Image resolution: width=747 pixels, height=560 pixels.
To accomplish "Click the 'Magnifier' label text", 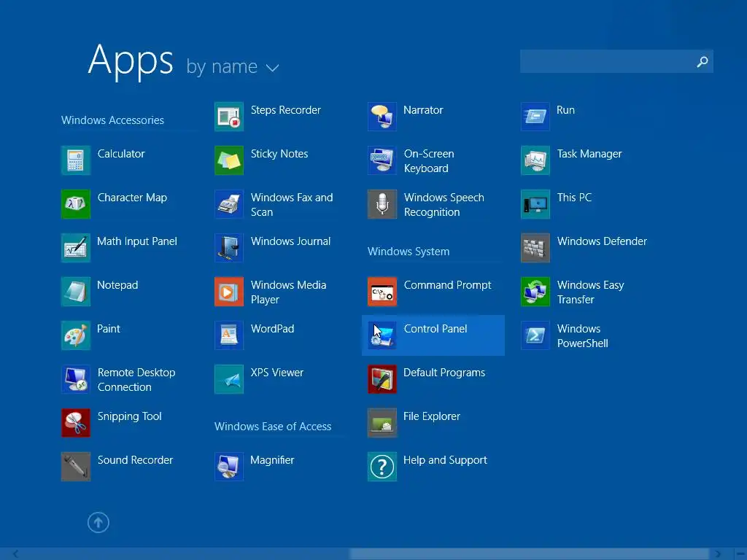I will click(272, 461).
